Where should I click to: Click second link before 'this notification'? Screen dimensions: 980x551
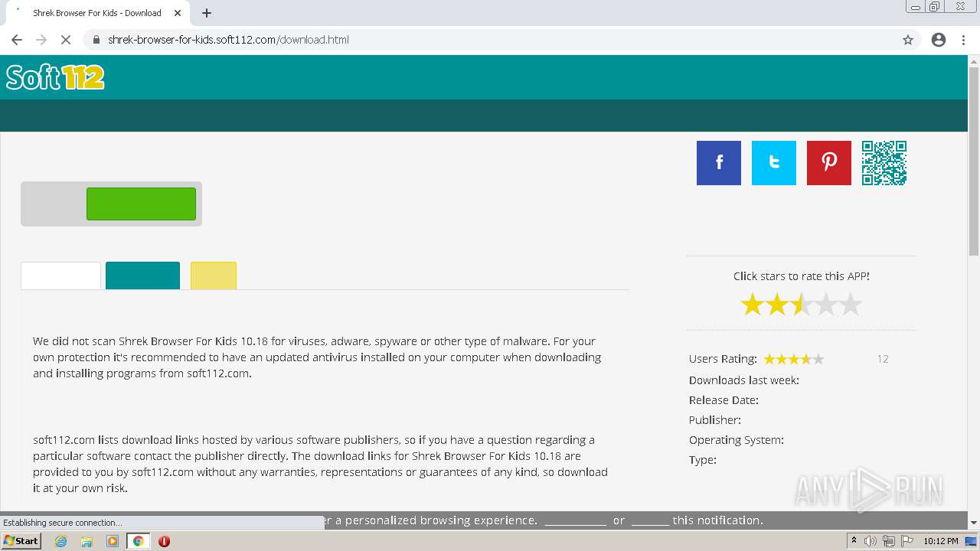click(x=651, y=520)
